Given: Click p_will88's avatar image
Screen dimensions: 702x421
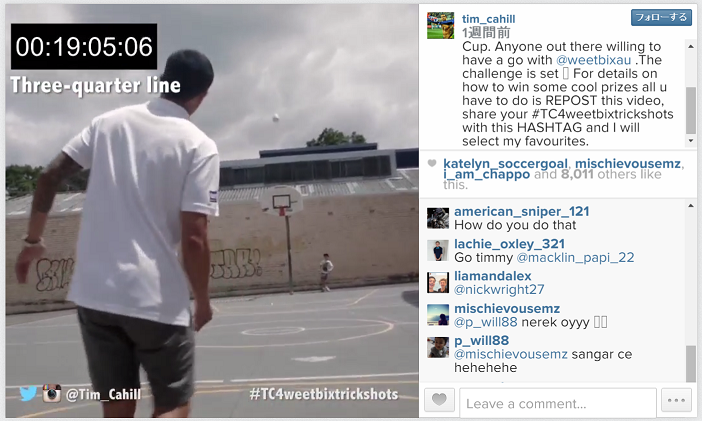Looking at the screenshot, I should click(x=438, y=347).
